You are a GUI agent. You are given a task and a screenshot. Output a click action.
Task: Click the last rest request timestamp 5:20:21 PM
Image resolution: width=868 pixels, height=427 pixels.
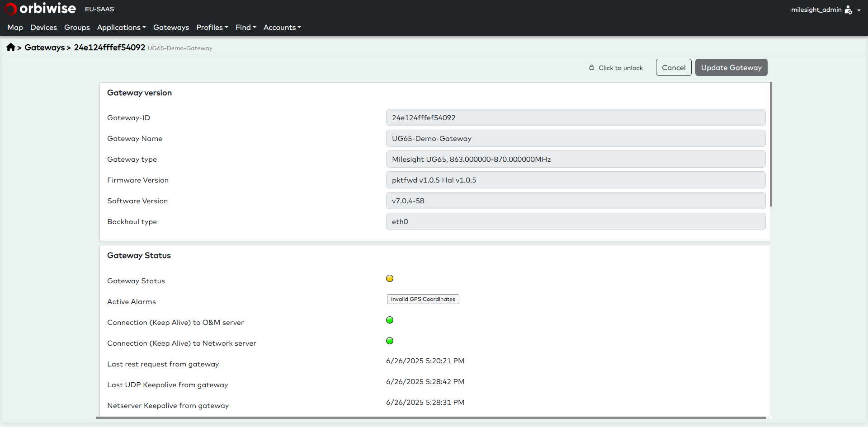point(425,361)
